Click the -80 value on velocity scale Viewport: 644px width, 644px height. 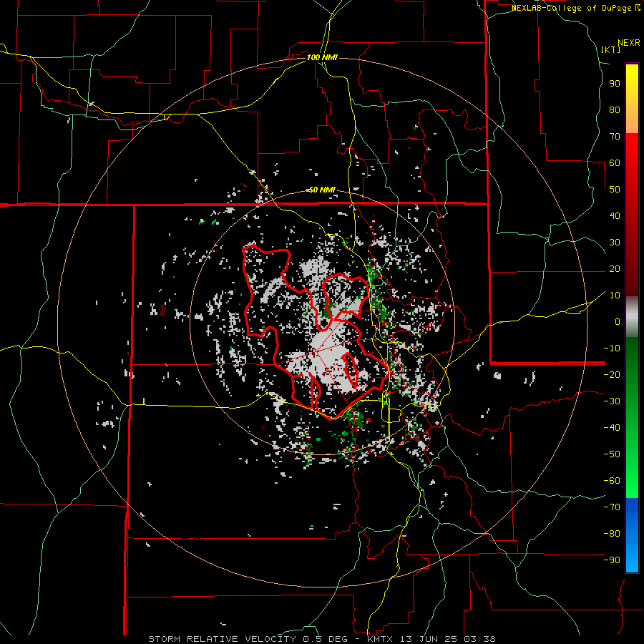(x=612, y=534)
